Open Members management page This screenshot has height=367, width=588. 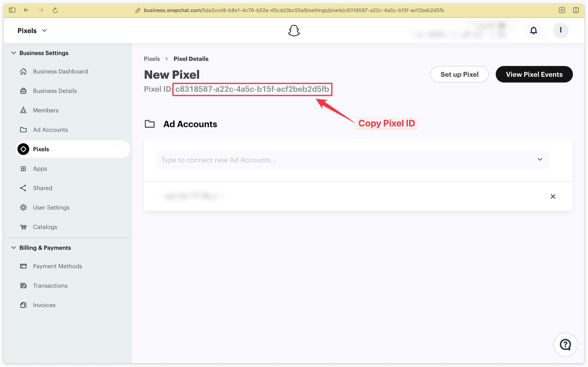[46, 110]
